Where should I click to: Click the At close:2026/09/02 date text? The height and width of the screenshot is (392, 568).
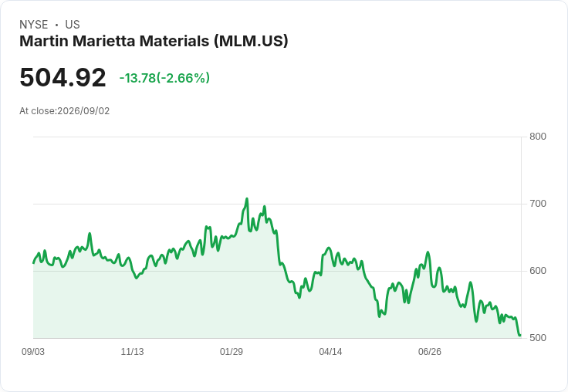tap(65, 111)
